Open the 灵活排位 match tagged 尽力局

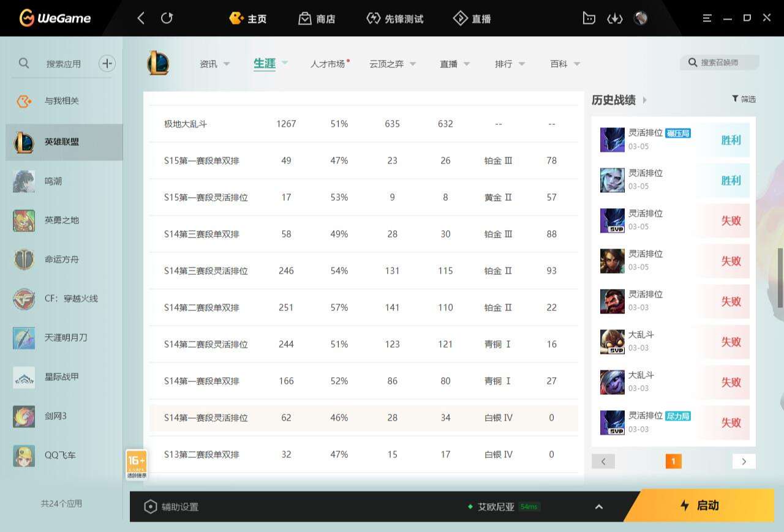click(x=674, y=423)
